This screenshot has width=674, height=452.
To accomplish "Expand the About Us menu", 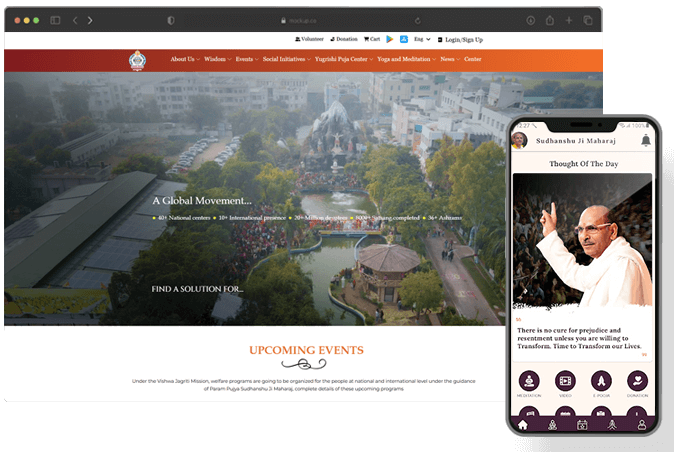I will click(x=184, y=59).
